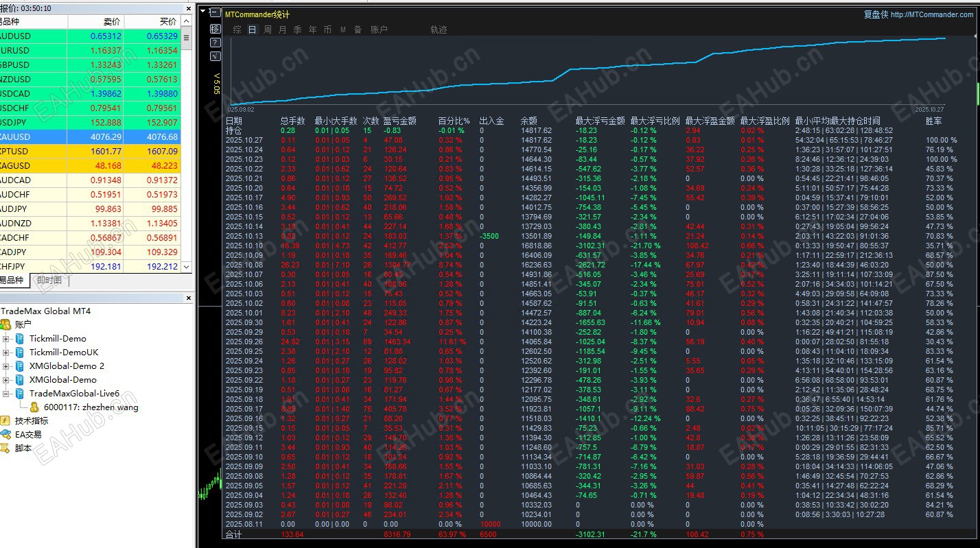This screenshot has height=548, width=980.
Task: Expand the Tickmill-DemoUK tree node
Action: (6, 353)
